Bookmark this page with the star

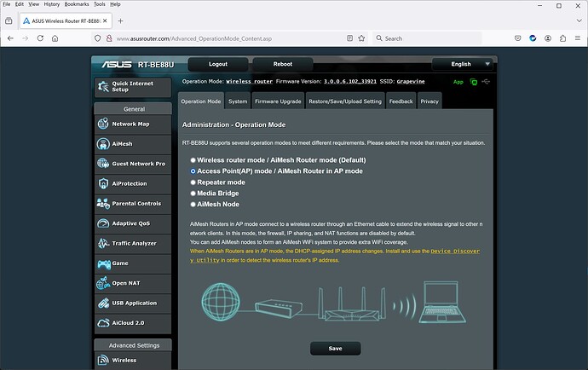coord(361,38)
